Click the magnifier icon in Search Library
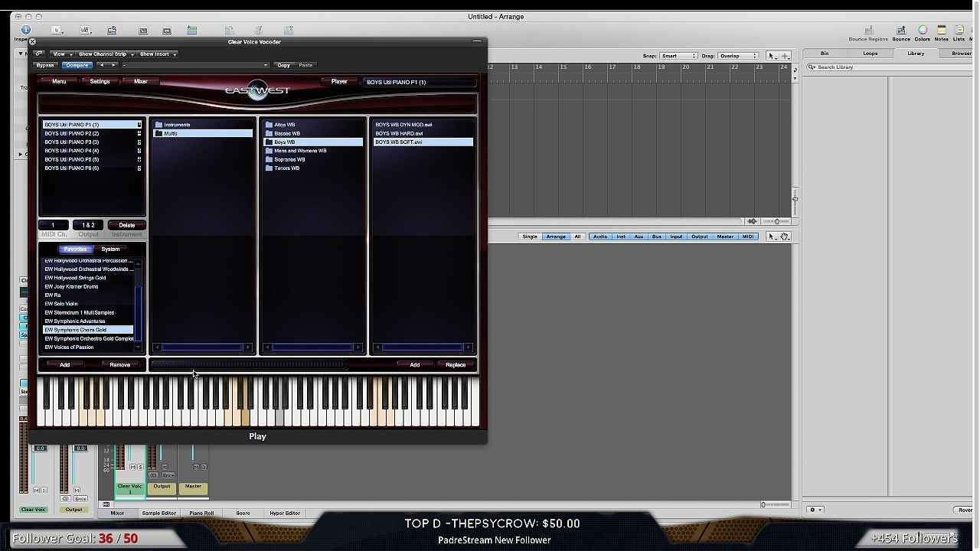Viewport: 980px width, 551px height. point(812,67)
